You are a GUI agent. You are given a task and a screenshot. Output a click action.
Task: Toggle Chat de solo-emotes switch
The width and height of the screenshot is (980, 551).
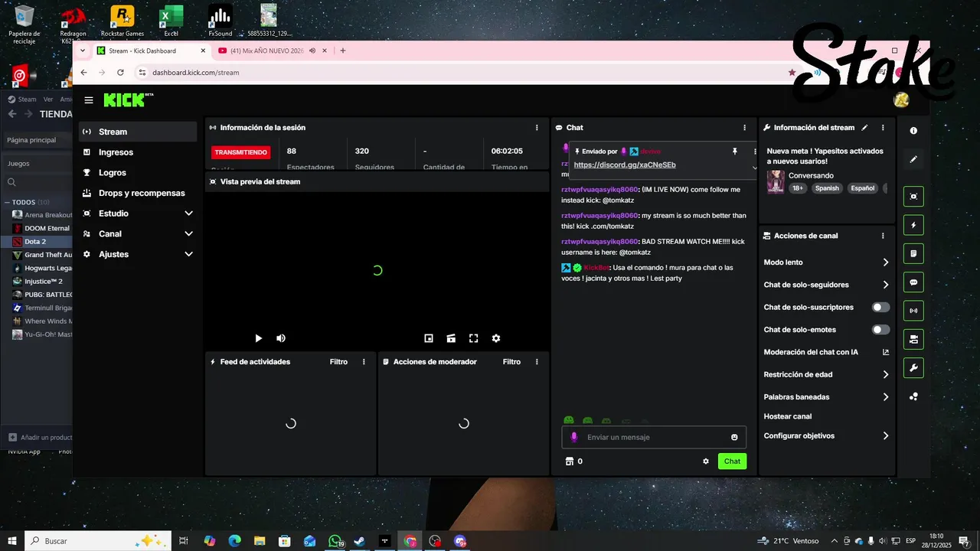881,330
